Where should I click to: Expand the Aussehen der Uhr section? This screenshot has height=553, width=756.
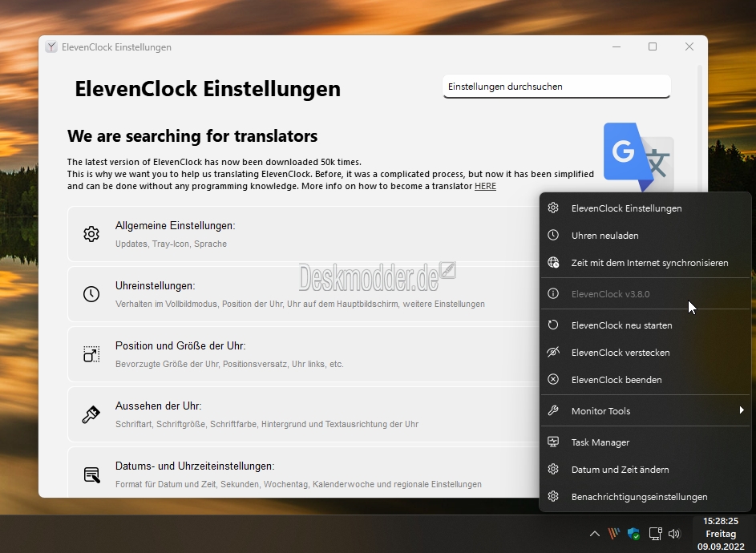click(303, 414)
